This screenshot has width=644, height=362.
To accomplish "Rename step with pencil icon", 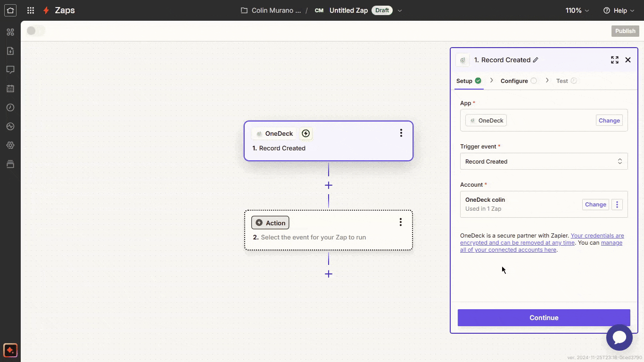I will pos(536,60).
